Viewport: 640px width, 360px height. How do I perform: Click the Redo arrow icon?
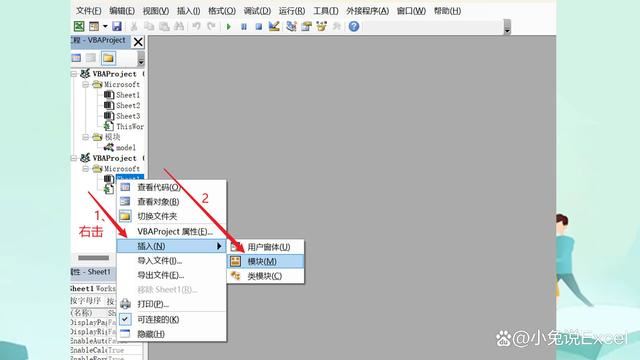coord(211,27)
